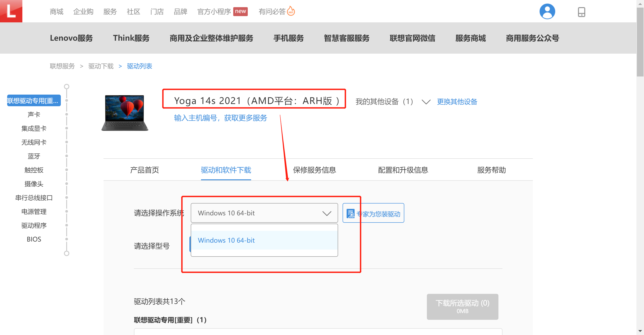Jump to BIOS driver category
This screenshot has width=644, height=335.
(34, 239)
